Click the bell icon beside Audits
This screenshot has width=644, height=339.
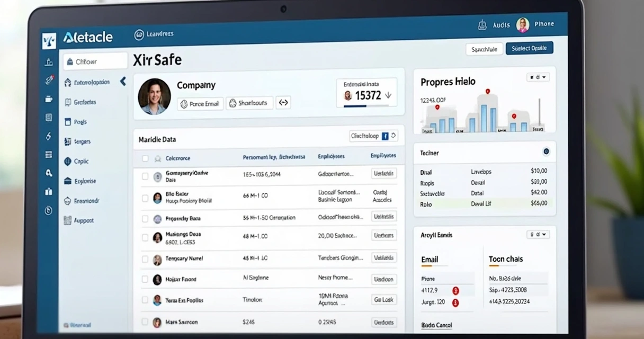tap(482, 25)
